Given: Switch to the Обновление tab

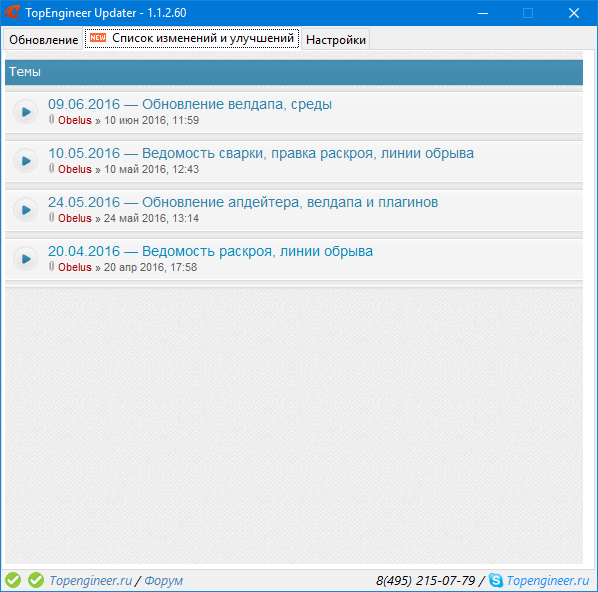Looking at the screenshot, I should coord(43,39).
